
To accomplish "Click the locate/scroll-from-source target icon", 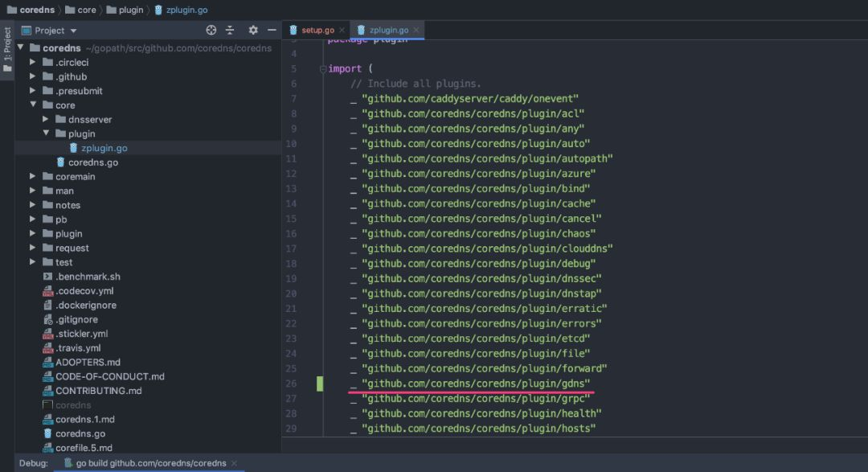I will 211,31.
